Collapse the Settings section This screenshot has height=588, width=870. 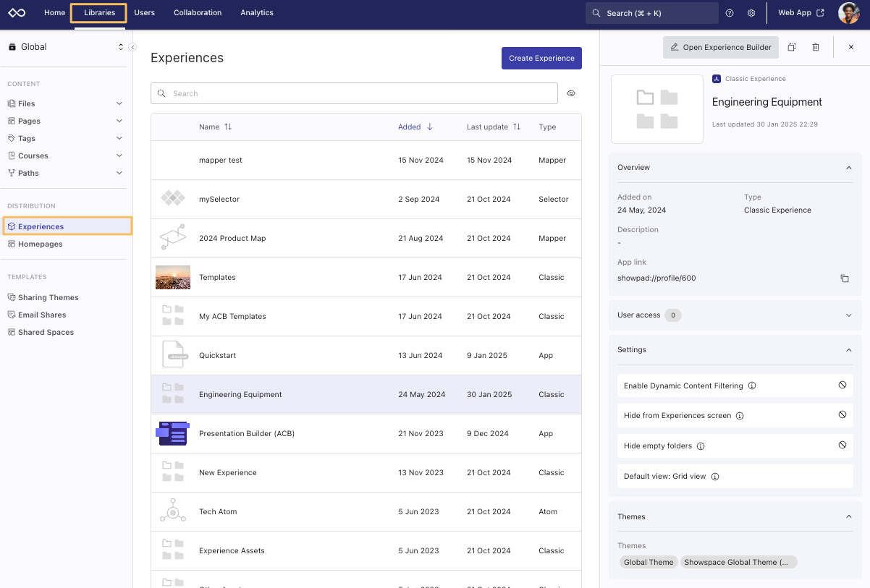pos(849,350)
